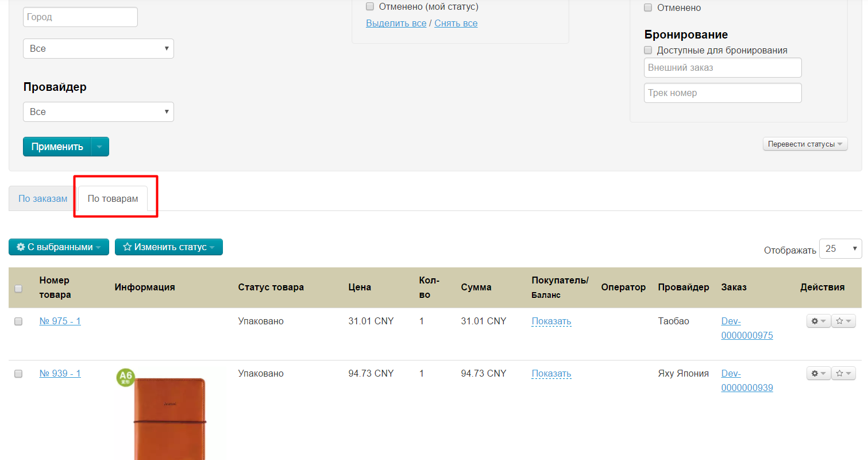Image resolution: width=868 pixels, height=460 pixels.
Task: Open the 'Изменить статус' star button menu
Action: pyautogui.click(x=168, y=247)
